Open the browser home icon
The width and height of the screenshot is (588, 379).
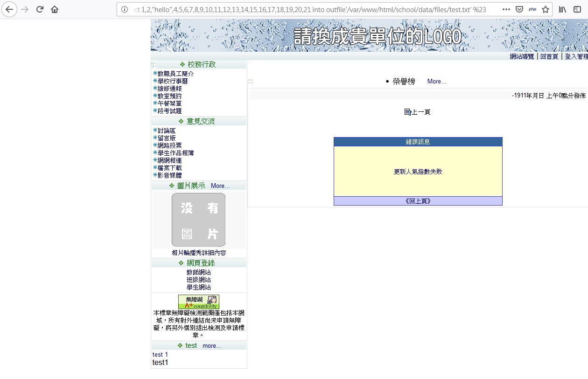click(55, 9)
